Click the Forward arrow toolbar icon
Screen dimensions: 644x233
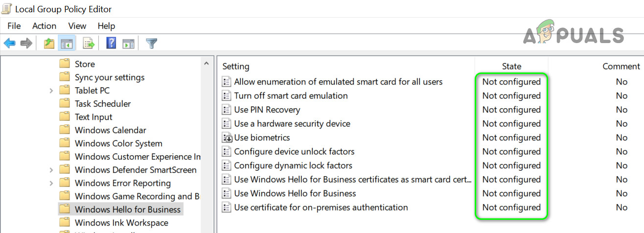pos(26,44)
